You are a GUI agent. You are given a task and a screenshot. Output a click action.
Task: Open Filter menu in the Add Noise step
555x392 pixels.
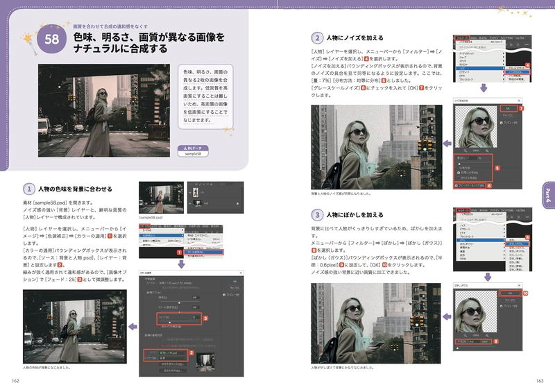tap(461, 37)
